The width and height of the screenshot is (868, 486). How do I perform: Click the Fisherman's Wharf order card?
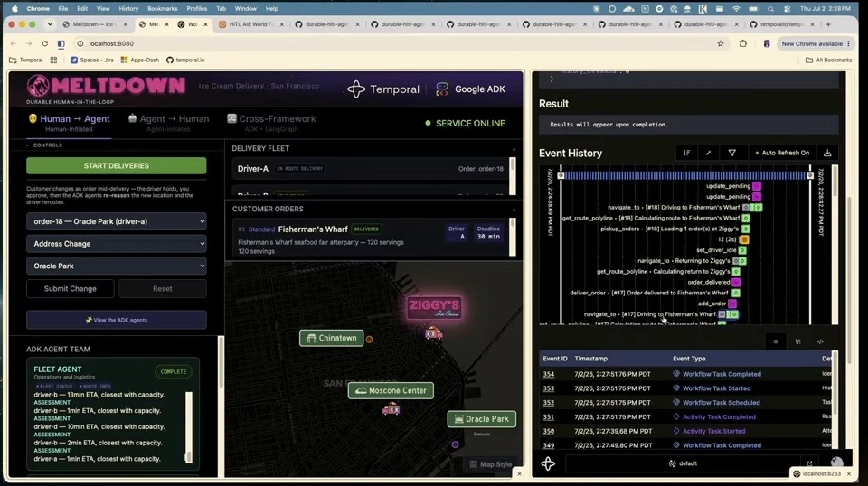(370, 238)
